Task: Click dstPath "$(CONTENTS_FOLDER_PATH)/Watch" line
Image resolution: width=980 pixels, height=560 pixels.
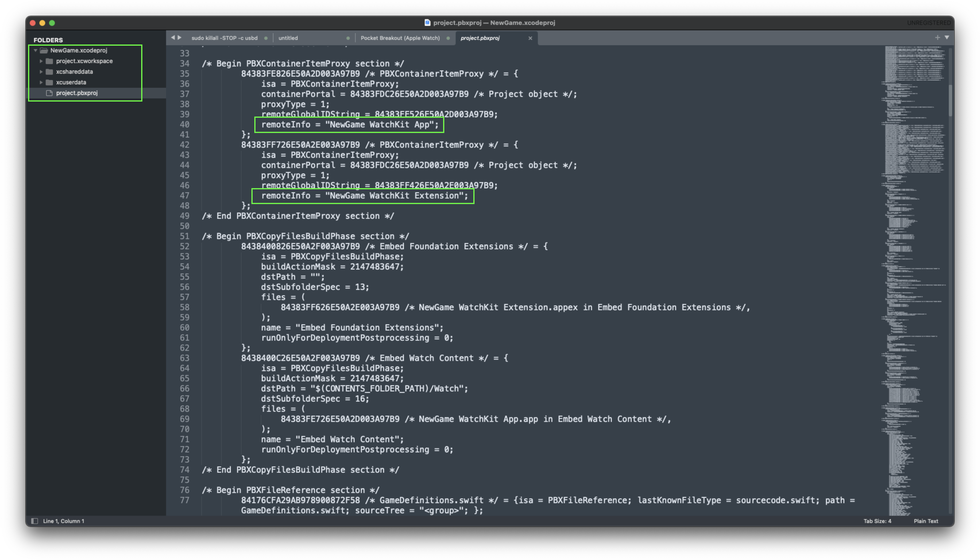Action: click(x=365, y=389)
